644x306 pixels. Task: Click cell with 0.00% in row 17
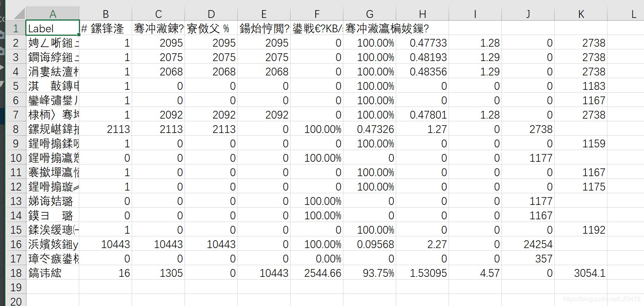click(317, 259)
